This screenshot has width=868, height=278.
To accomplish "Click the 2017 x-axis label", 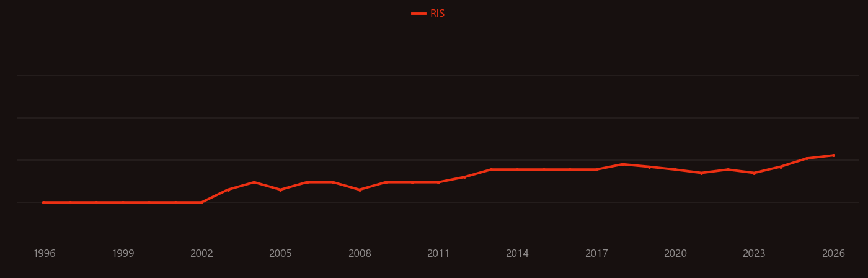I will [596, 254].
